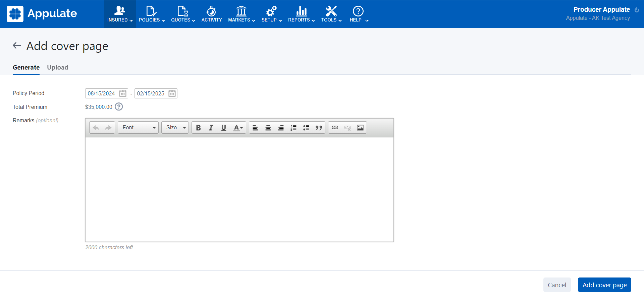Insert a bulleted list
644x299 pixels.
tap(306, 128)
